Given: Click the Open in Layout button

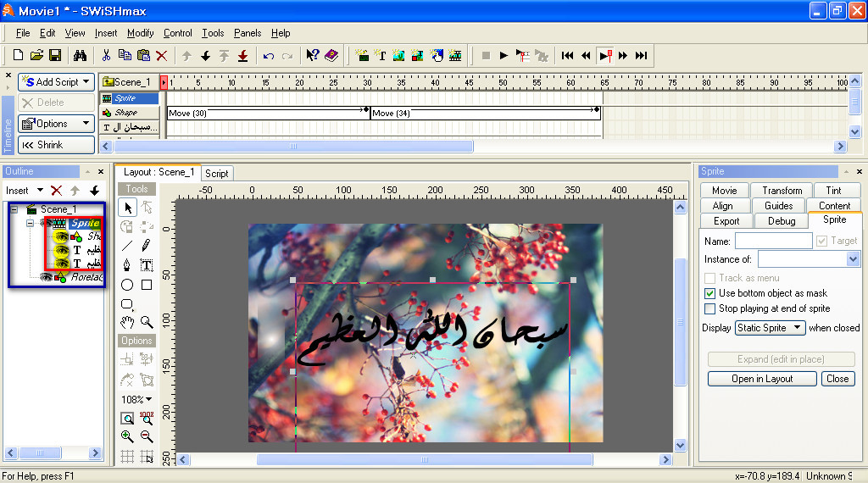Looking at the screenshot, I should tap(761, 379).
